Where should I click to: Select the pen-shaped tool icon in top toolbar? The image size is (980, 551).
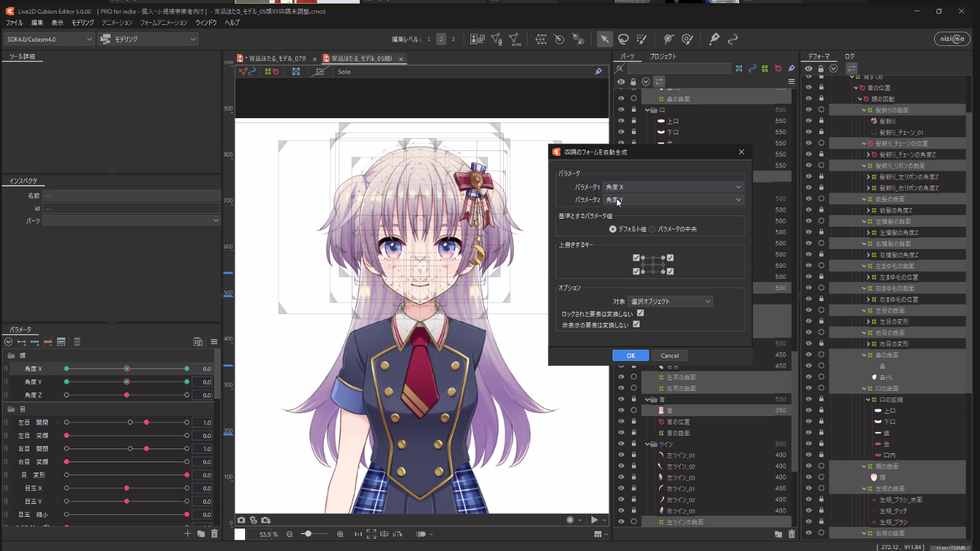pos(714,39)
